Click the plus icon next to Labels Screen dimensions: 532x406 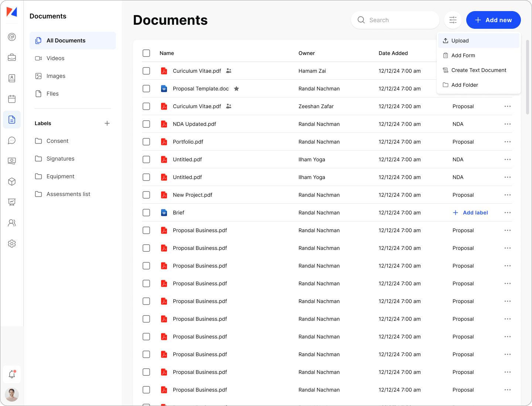[107, 123]
